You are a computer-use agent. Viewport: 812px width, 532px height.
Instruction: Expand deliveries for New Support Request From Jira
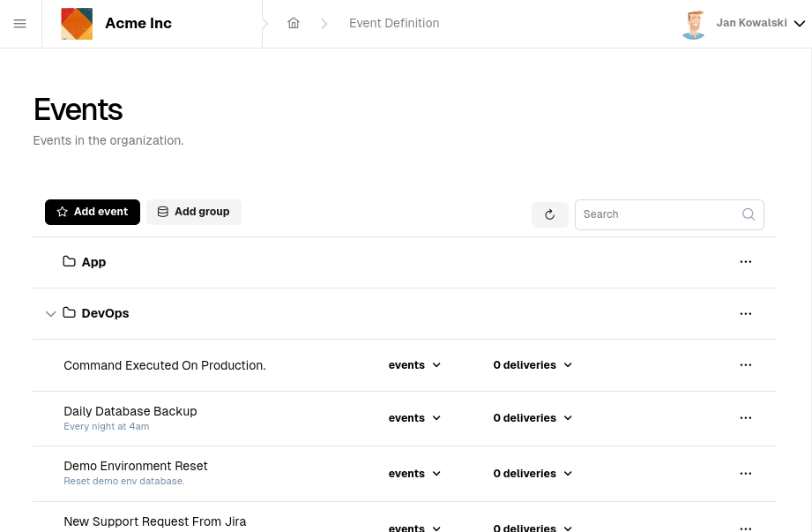coord(533,527)
